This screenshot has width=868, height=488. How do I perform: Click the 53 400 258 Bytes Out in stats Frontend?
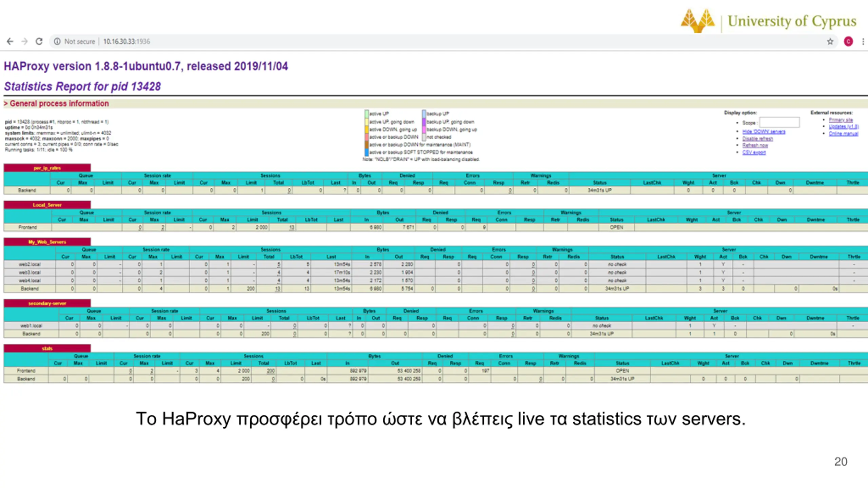pyautogui.click(x=409, y=370)
